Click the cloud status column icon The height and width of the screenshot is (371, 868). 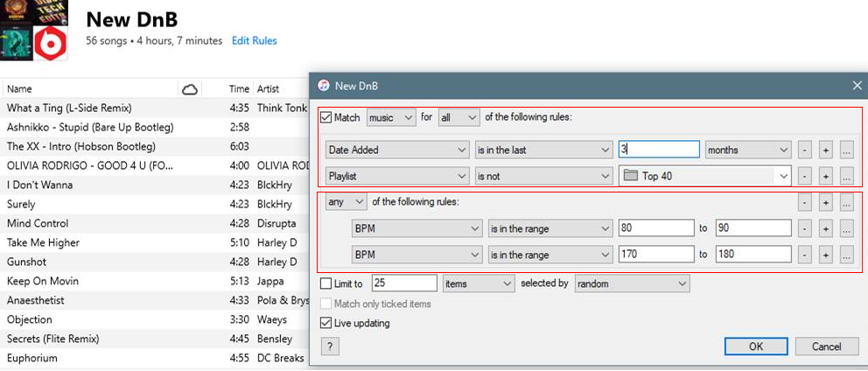[x=188, y=88]
